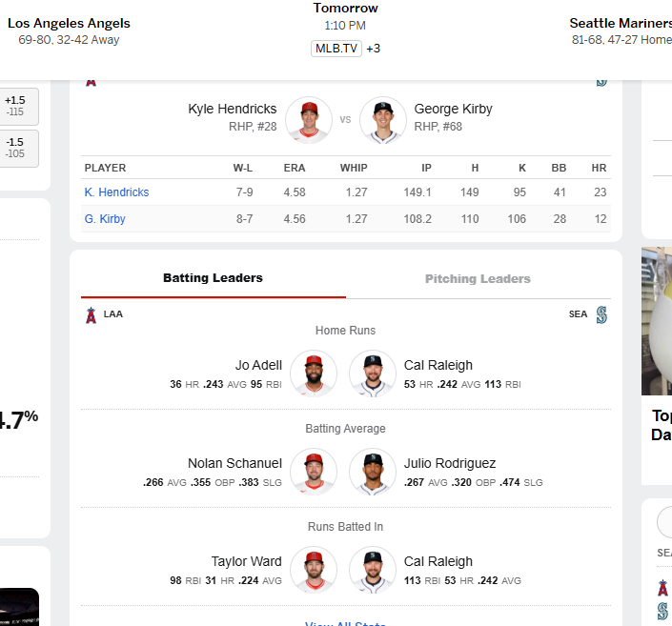Select Cal Raleigh's Home Runs headshot
This screenshot has height=626, width=672.
(373, 374)
